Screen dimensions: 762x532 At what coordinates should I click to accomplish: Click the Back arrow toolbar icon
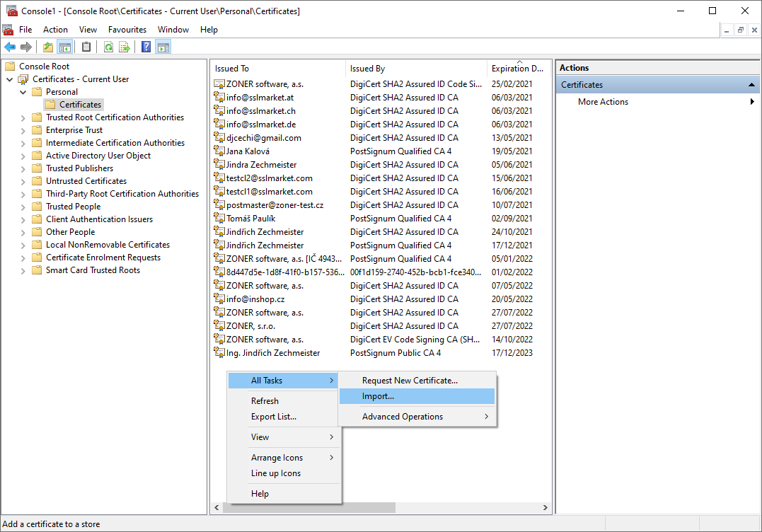click(10, 47)
